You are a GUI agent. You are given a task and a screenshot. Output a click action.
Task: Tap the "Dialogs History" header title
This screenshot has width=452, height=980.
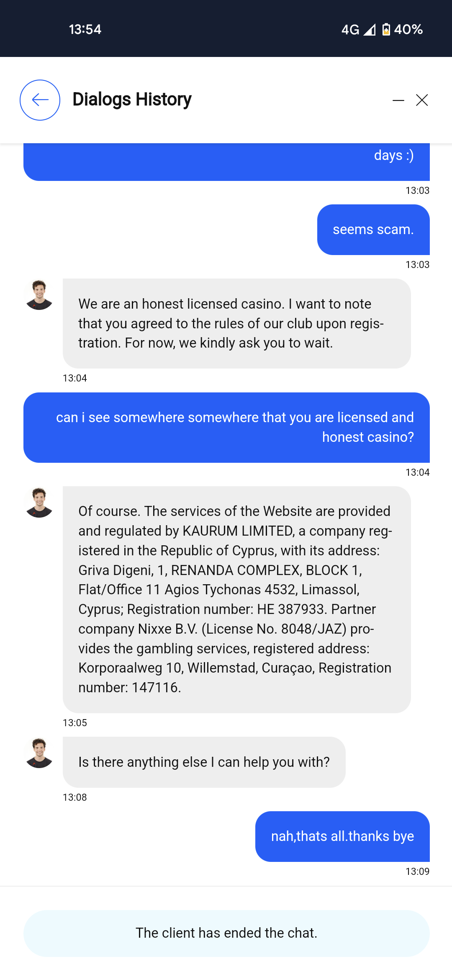click(132, 100)
